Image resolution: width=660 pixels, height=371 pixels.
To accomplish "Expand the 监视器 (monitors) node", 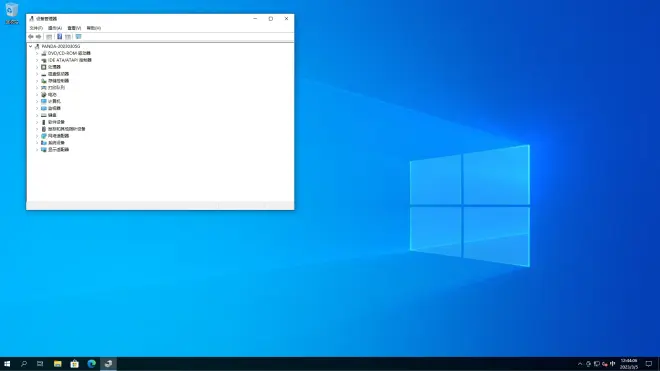I will pos(37,108).
